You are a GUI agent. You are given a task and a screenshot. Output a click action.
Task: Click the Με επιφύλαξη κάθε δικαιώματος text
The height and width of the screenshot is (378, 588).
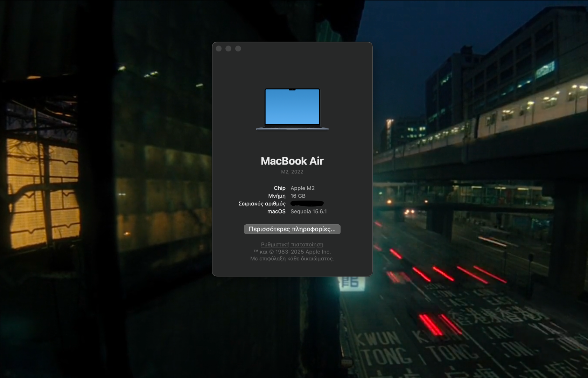pyautogui.click(x=292, y=259)
